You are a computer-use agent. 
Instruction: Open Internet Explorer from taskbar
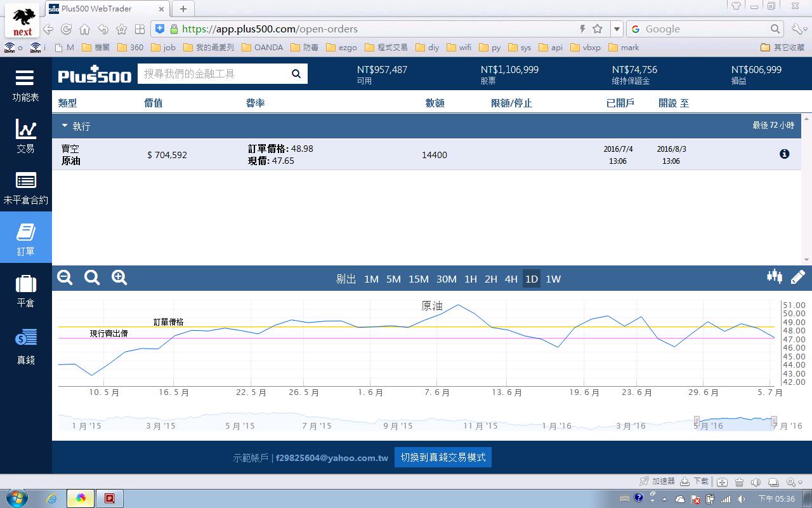point(52,498)
